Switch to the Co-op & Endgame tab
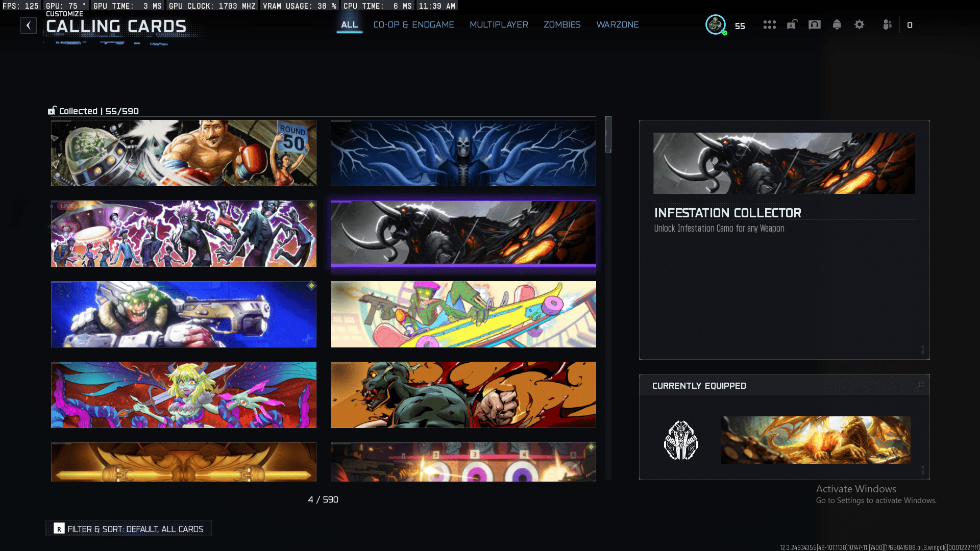 coord(413,24)
